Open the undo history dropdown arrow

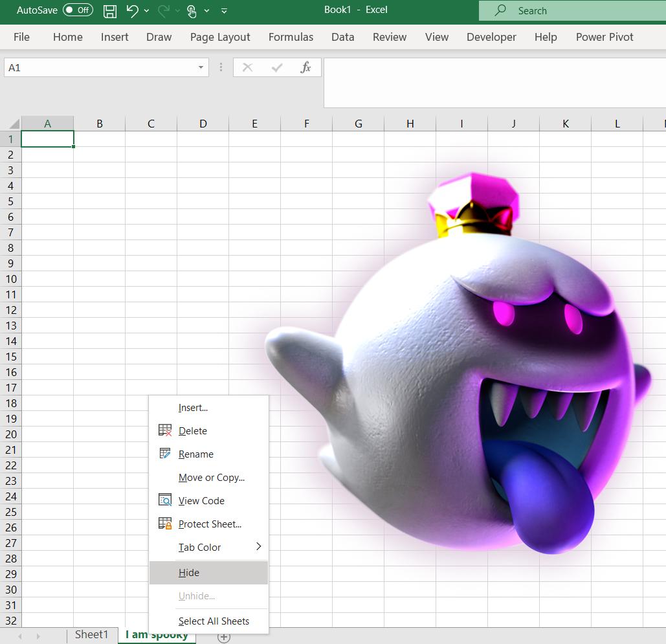tap(146, 11)
